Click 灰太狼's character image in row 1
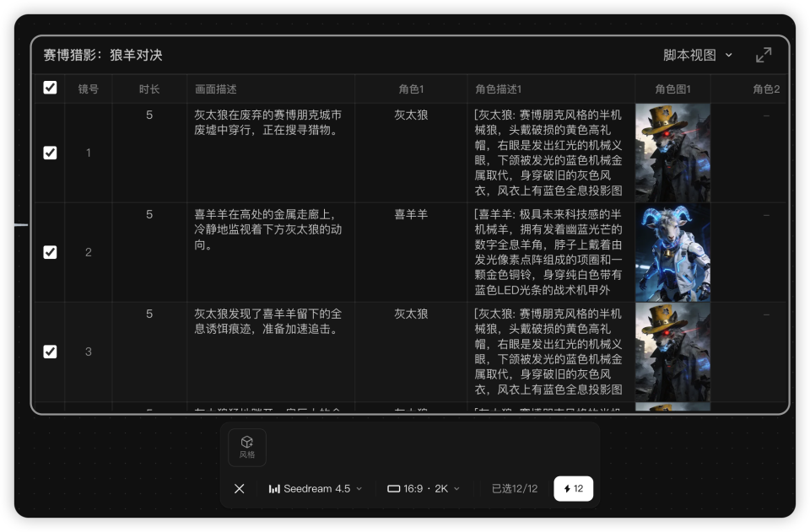 pyautogui.click(x=672, y=153)
